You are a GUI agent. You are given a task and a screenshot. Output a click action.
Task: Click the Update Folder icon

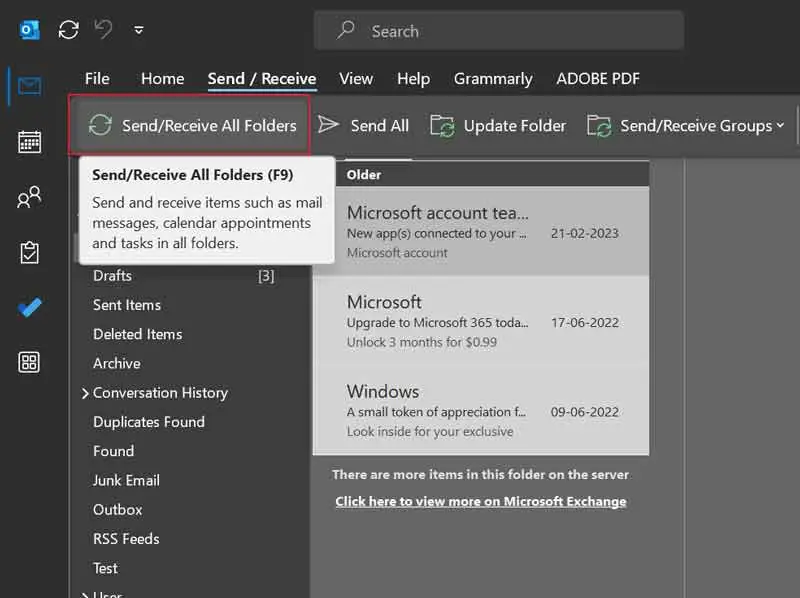442,126
